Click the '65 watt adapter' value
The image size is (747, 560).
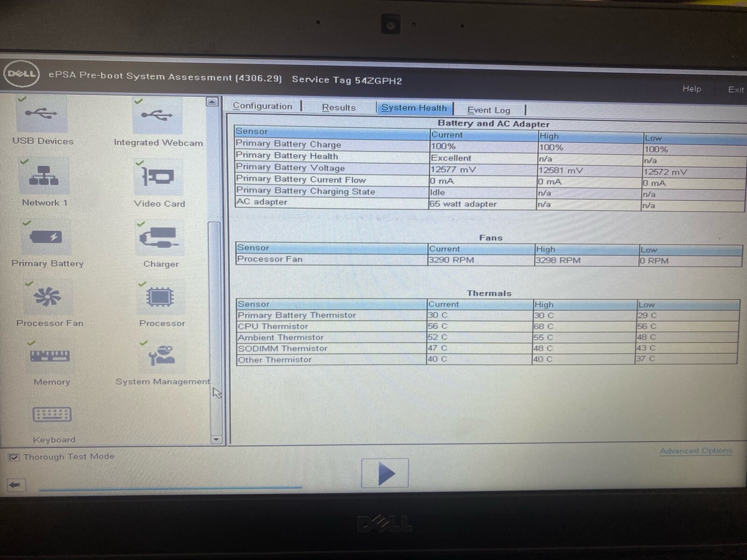(x=463, y=204)
